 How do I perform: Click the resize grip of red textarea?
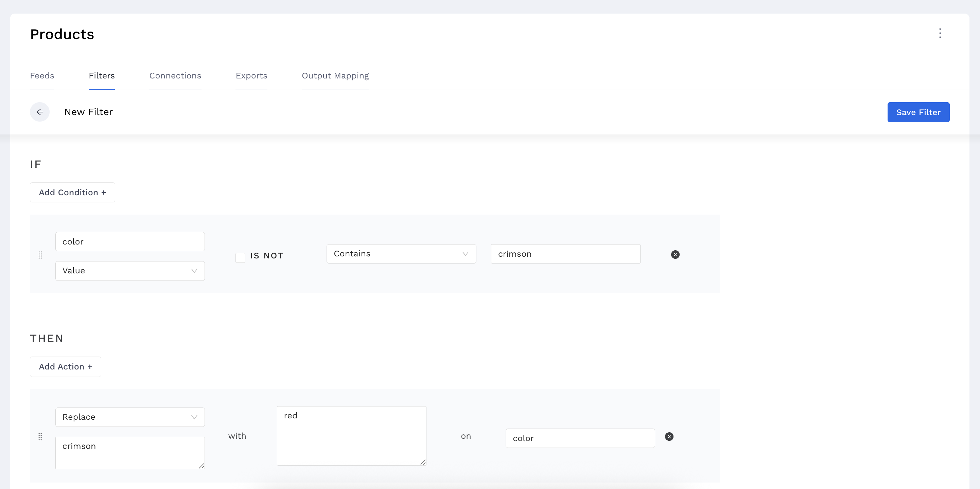[x=423, y=462]
